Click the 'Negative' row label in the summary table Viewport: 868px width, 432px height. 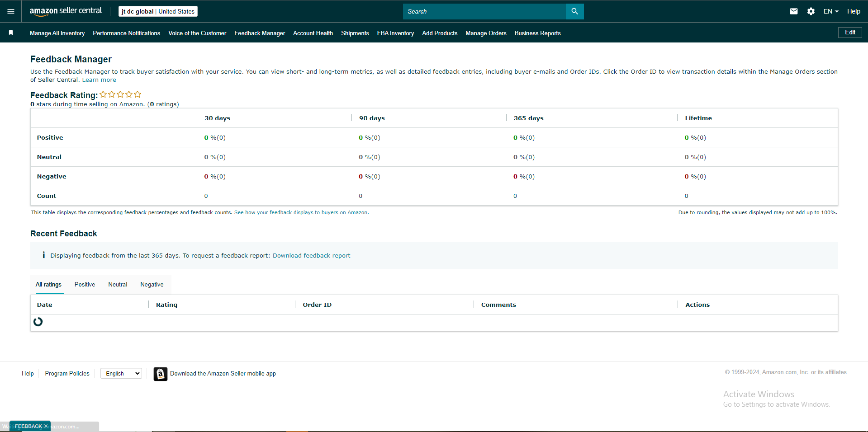click(52, 176)
